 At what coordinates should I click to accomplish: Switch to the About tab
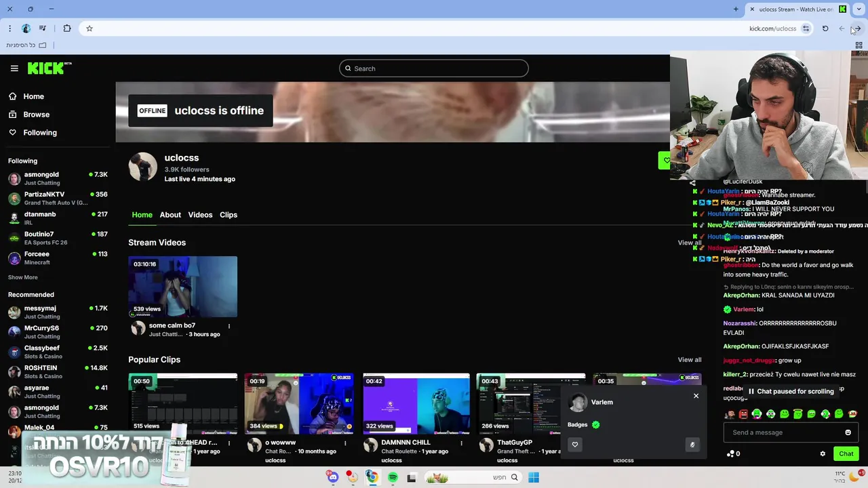tap(170, 215)
